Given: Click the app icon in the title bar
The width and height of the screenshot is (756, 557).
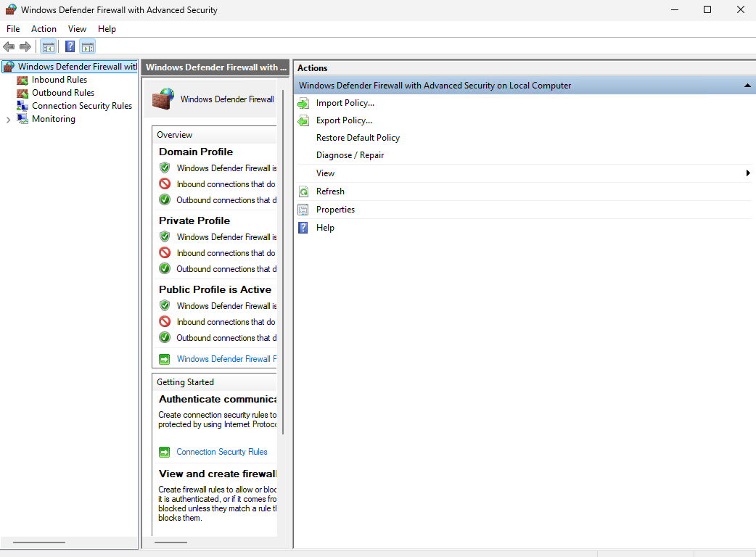Looking at the screenshot, I should tap(11, 9).
